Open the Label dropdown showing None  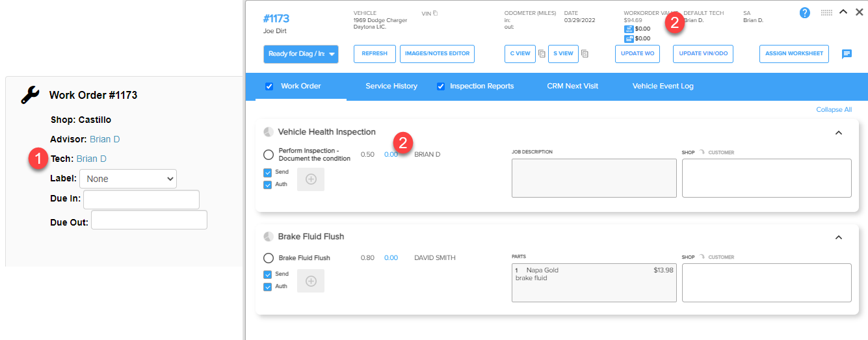point(127,179)
